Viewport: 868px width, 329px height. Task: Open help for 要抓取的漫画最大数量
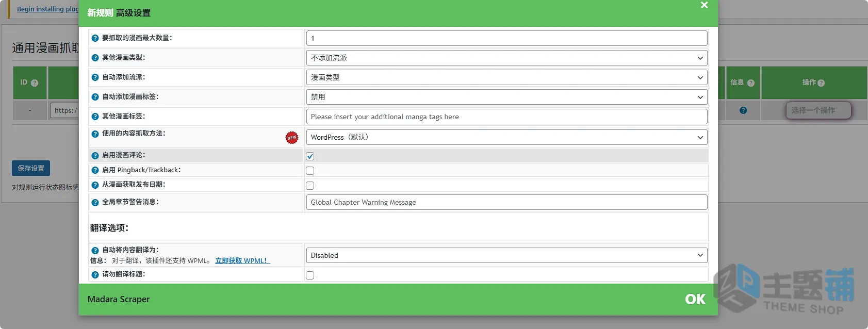pos(95,38)
